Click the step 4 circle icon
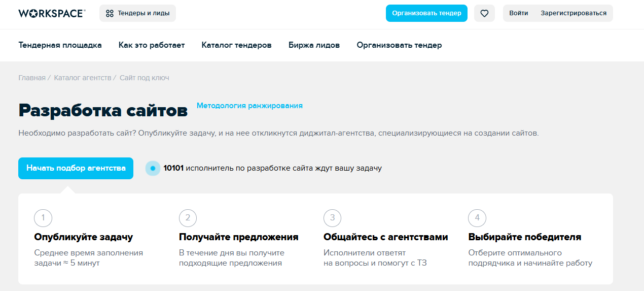This screenshot has width=644, height=291. point(477,218)
